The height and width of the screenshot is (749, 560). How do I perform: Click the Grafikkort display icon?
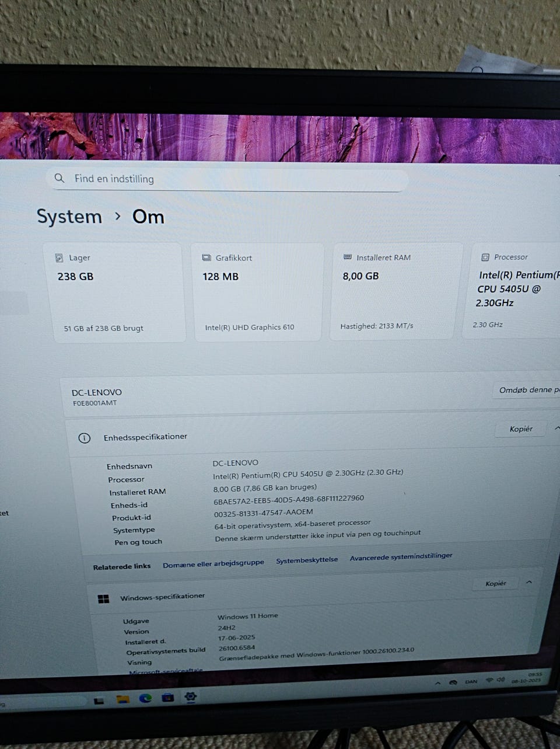206,257
